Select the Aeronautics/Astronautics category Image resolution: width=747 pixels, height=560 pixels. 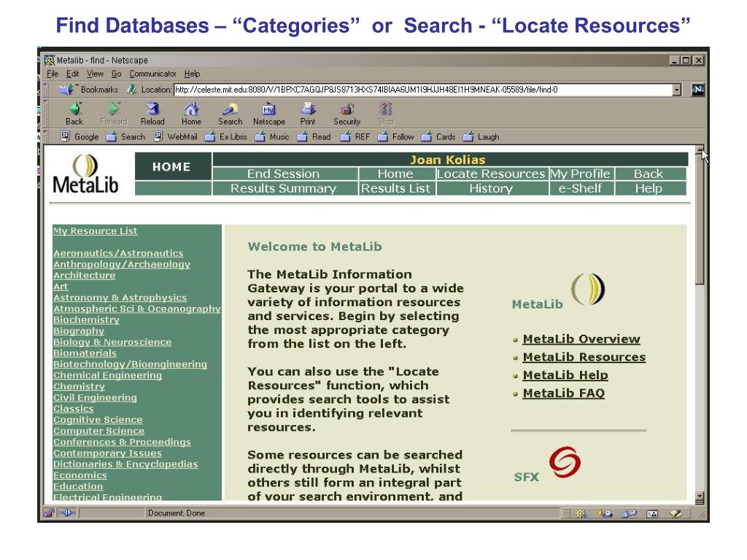(118, 253)
